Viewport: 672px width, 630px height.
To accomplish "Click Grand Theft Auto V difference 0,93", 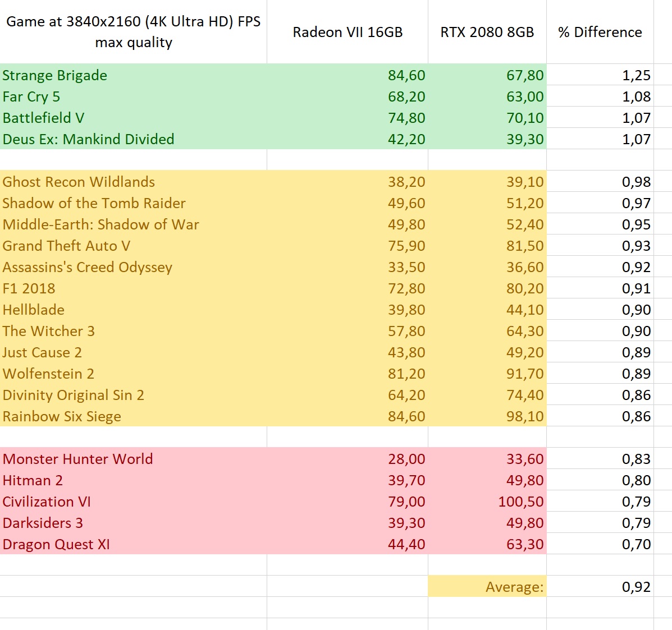I will (x=600, y=245).
